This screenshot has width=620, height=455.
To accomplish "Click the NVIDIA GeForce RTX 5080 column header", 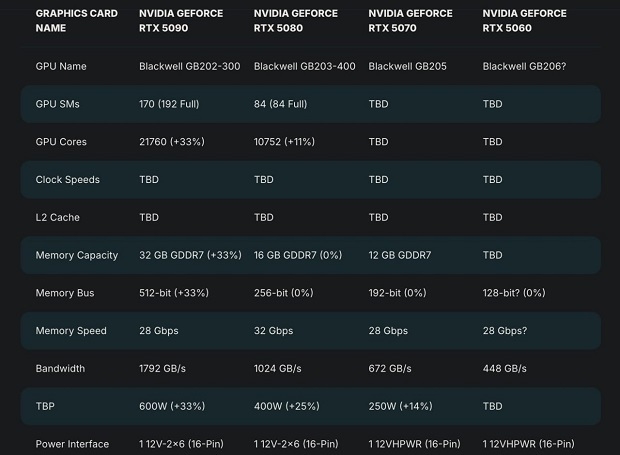I will pyautogui.click(x=296, y=21).
